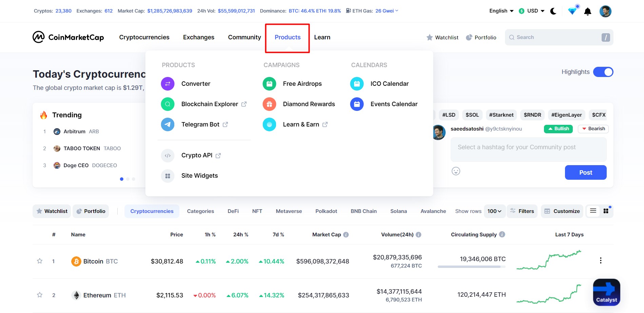
Task: Open USD currency dropdown
Action: click(531, 11)
